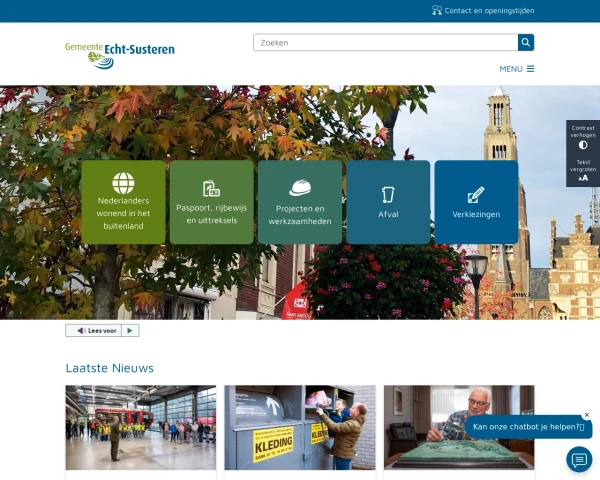Toggle Contrast verhogen high contrast

[583, 137]
